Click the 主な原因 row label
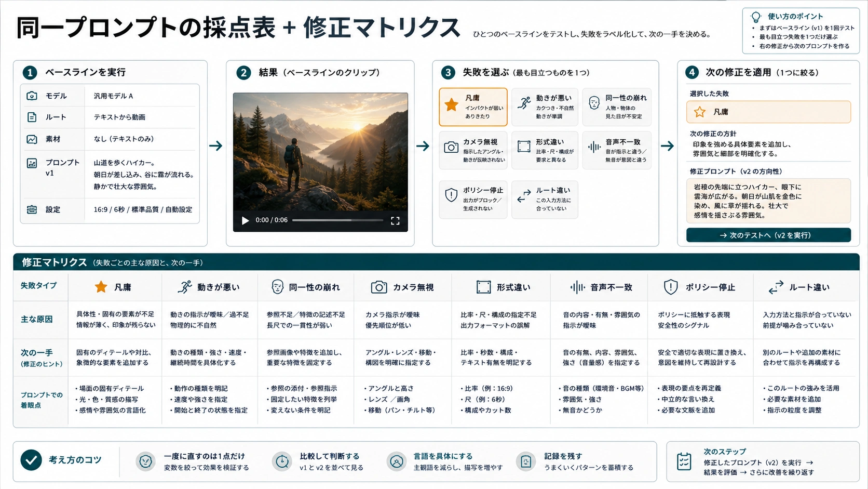Viewport: 868px width, 489px height. pos(36,319)
